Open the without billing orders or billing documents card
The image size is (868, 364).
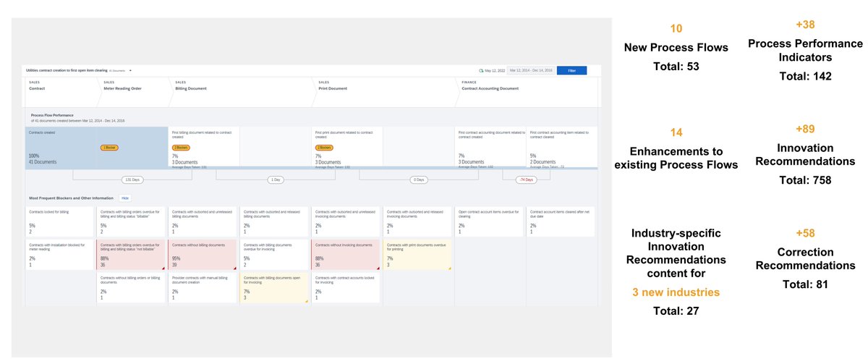point(132,288)
